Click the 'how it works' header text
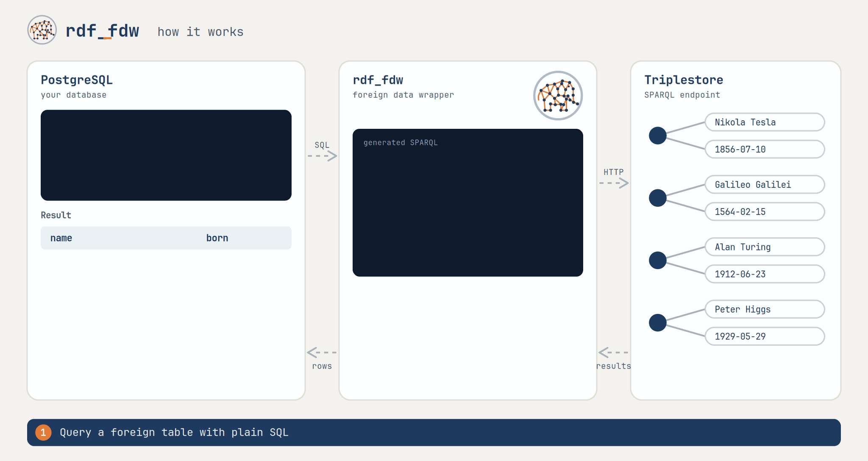 (200, 32)
